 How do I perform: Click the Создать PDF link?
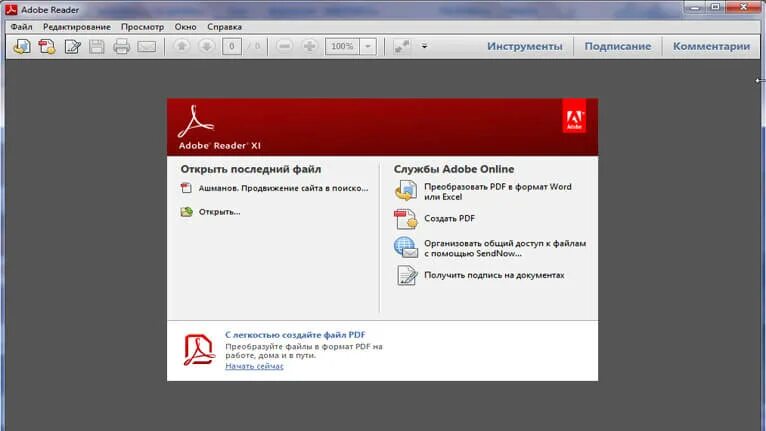[449, 218]
